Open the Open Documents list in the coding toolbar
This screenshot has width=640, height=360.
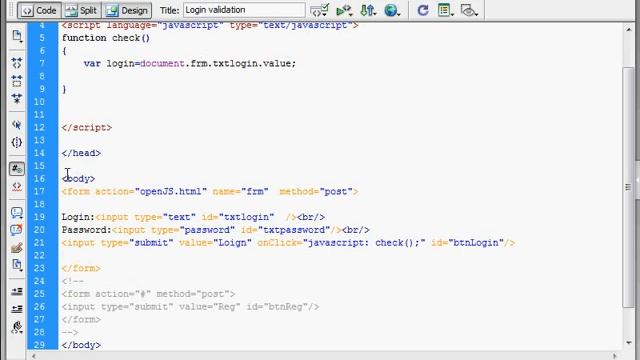click(17, 36)
